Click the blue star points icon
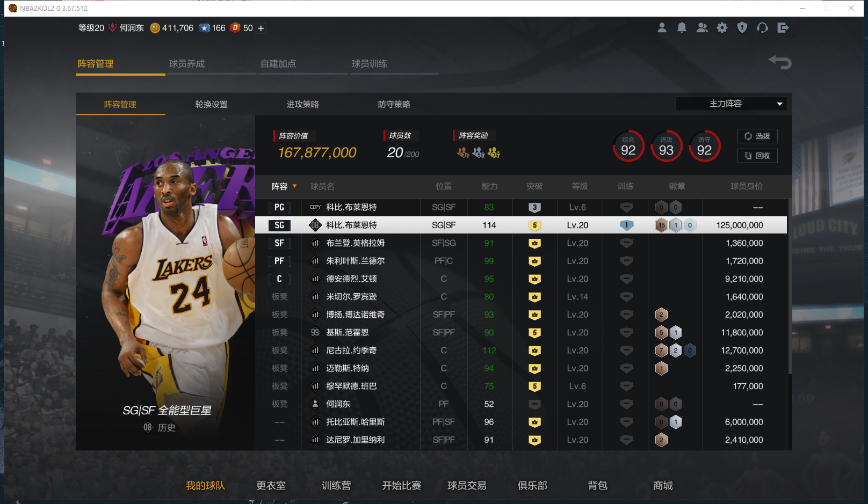Viewport: 868px width, 504px height. (x=204, y=28)
